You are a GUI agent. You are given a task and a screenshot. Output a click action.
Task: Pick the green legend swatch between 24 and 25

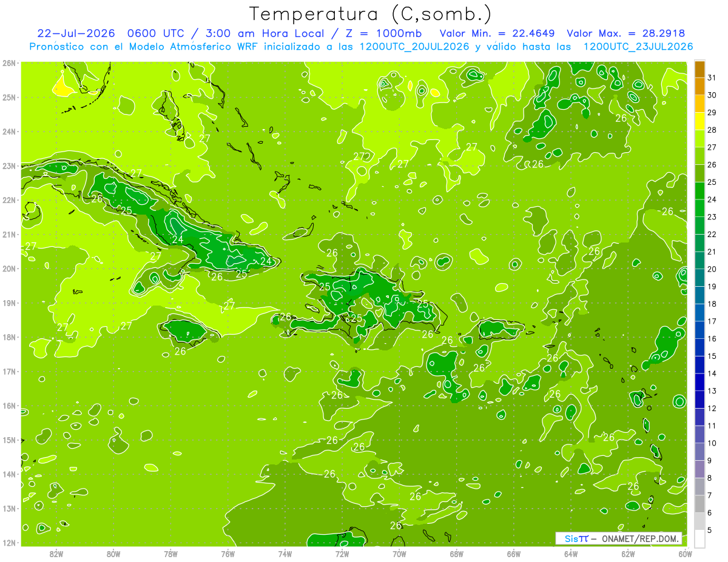[699, 191]
